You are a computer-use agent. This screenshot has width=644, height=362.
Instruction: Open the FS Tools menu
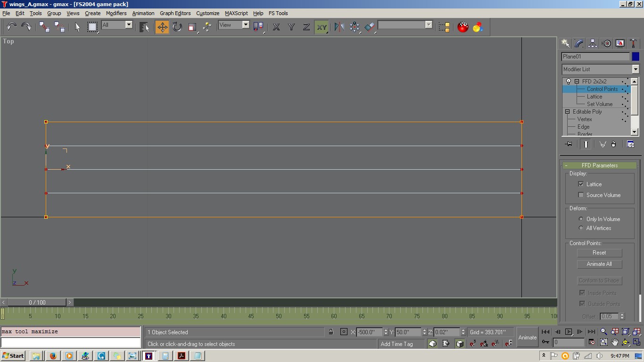click(x=278, y=13)
